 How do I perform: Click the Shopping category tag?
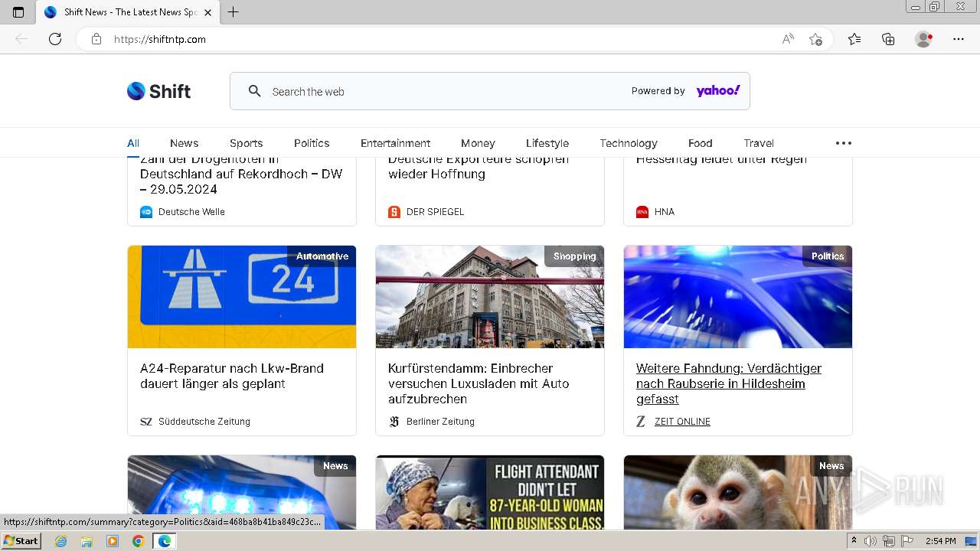(x=574, y=256)
